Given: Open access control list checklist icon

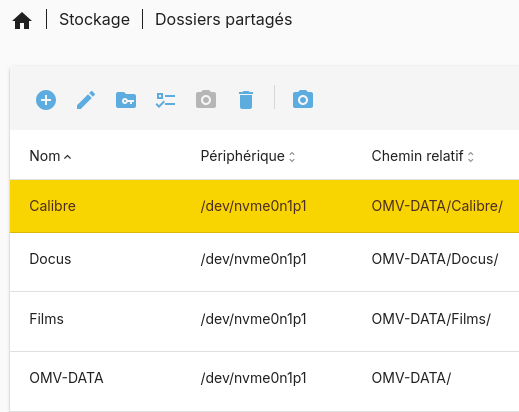Looking at the screenshot, I should point(166,100).
